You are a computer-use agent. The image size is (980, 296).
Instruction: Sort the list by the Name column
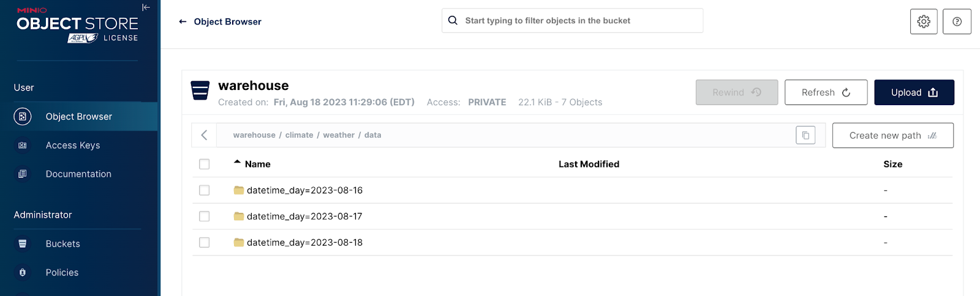[257, 164]
